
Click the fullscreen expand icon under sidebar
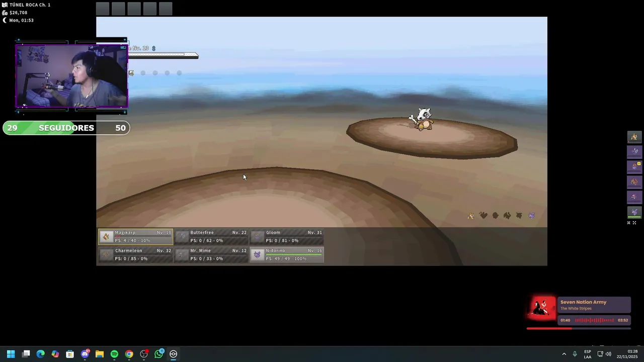[x=634, y=223]
